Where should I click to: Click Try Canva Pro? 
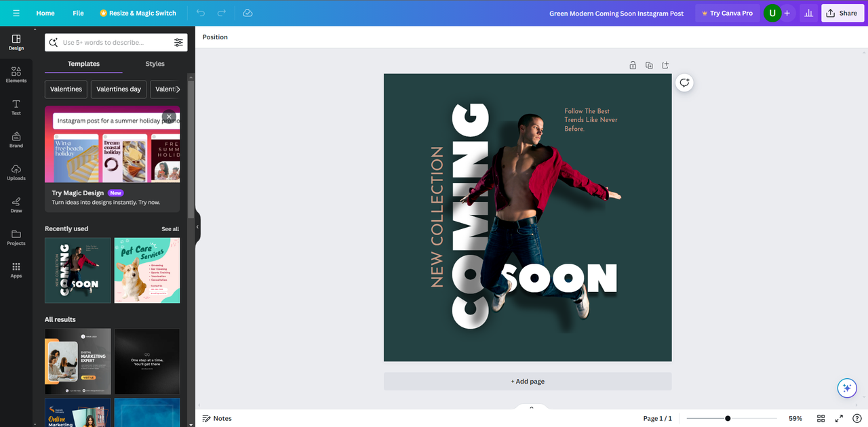(x=727, y=13)
